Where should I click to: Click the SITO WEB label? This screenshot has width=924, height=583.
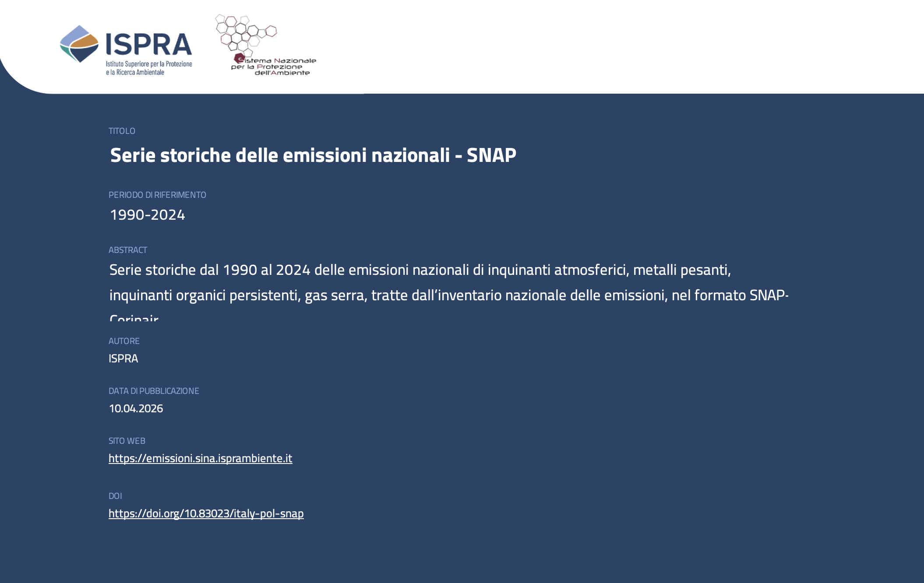tap(127, 441)
